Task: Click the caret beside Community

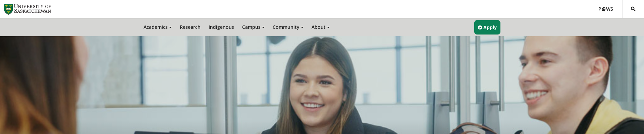Action: point(302,27)
